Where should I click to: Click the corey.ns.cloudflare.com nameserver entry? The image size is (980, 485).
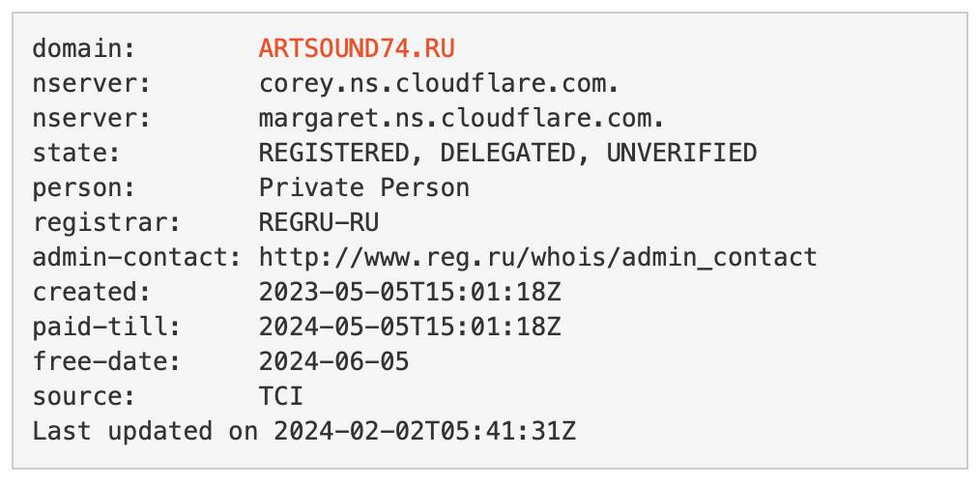point(438,83)
